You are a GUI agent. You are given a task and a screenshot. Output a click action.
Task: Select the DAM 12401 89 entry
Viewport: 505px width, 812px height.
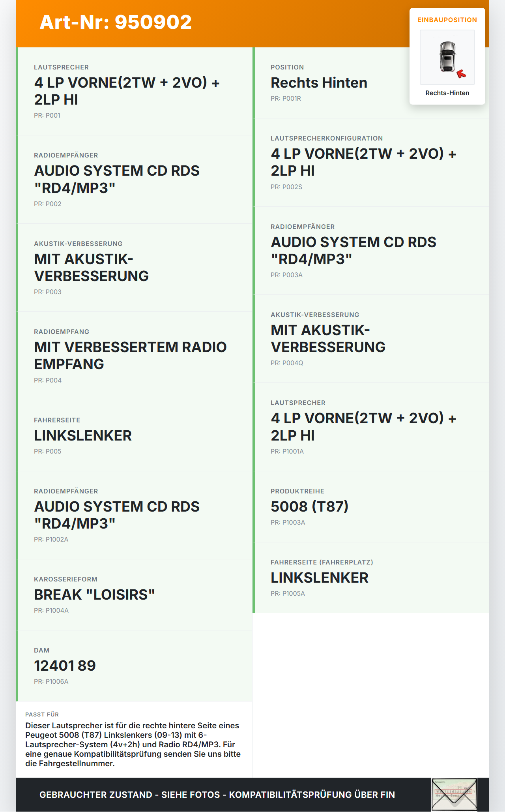click(134, 666)
